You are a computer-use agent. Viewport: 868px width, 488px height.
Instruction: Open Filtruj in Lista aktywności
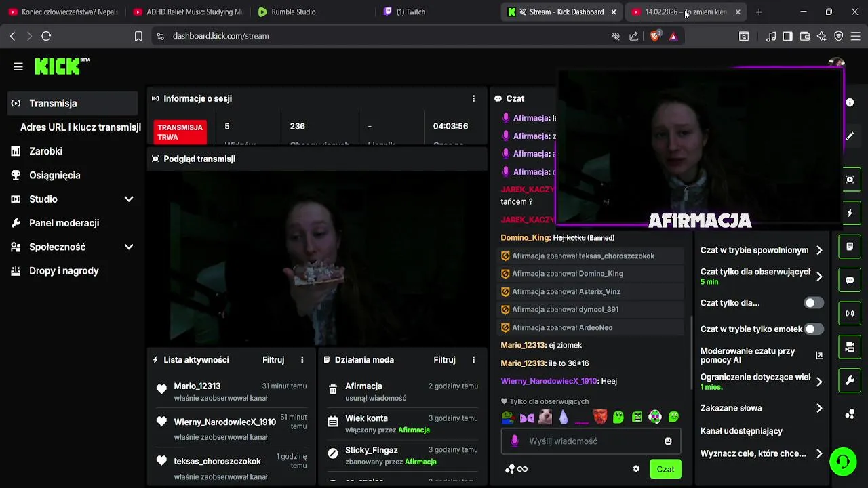pos(273,360)
